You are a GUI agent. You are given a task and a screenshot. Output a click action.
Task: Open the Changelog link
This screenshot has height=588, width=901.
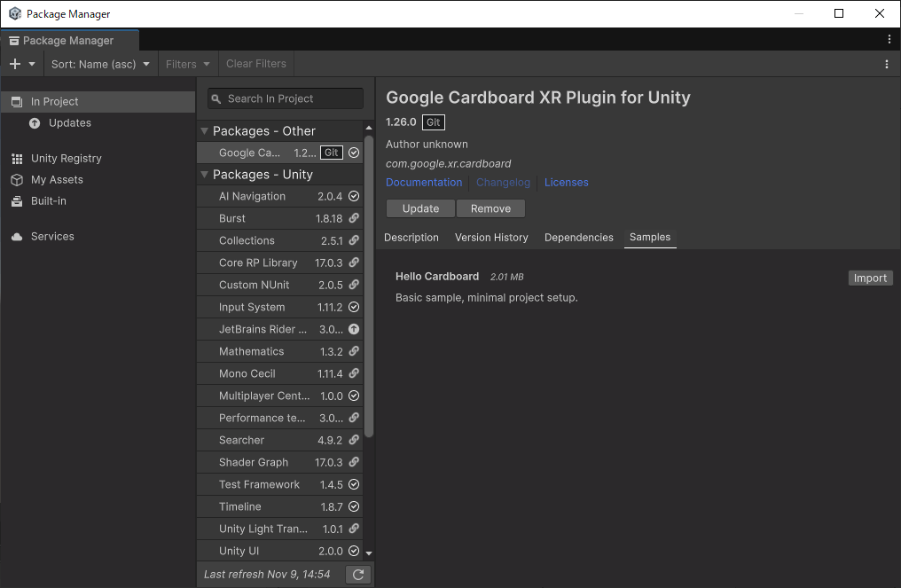504,182
